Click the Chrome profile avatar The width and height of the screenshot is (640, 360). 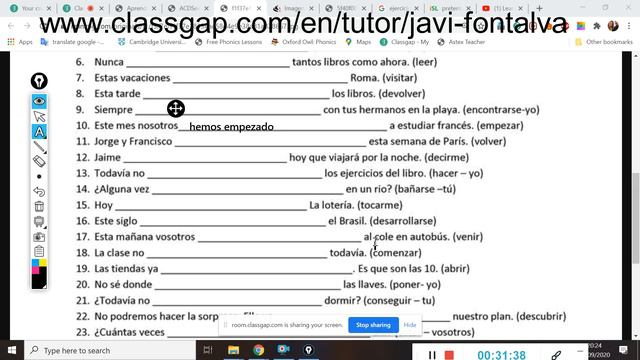(613, 26)
